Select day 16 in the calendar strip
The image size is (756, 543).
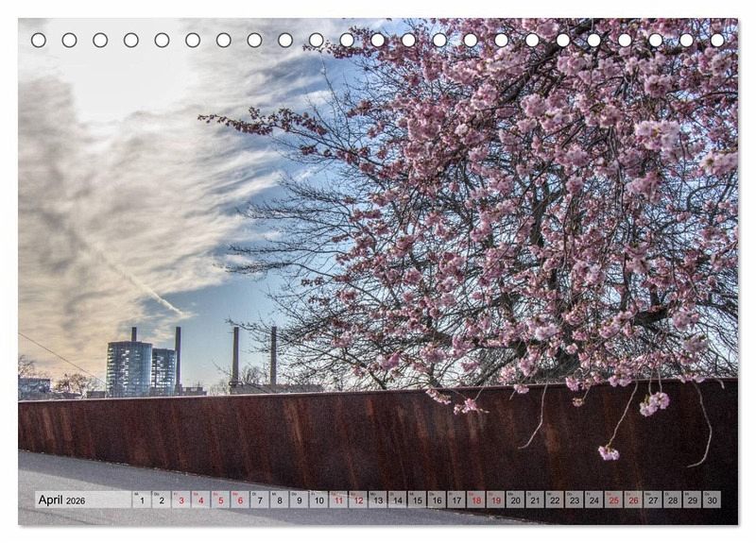pos(437,500)
